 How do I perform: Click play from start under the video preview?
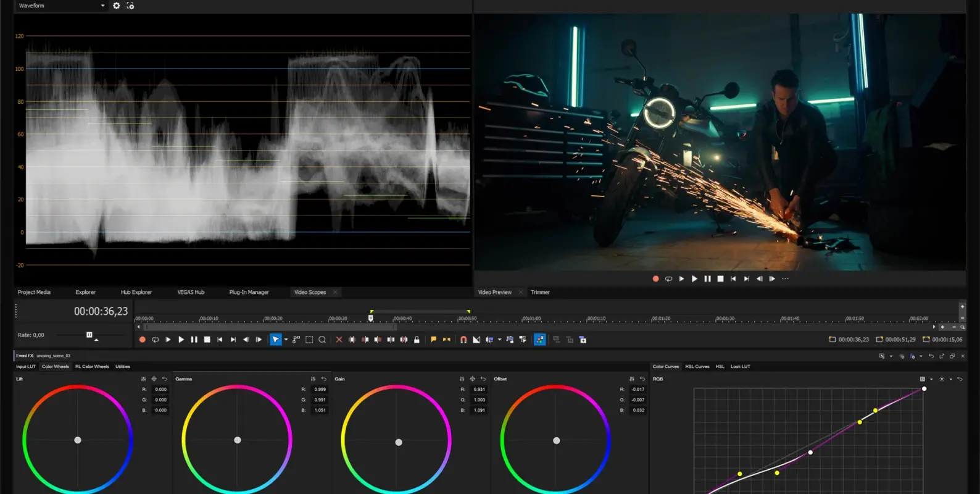(681, 278)
